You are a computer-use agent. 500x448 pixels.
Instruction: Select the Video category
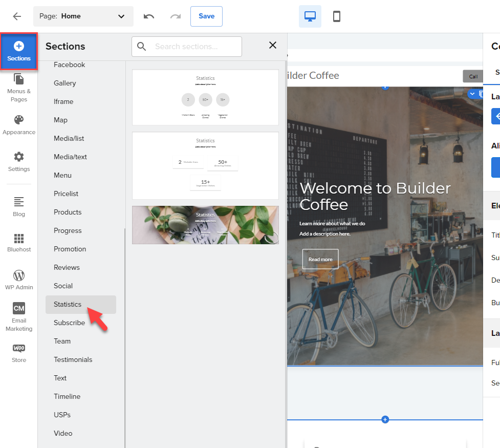[x=63, y=434]
